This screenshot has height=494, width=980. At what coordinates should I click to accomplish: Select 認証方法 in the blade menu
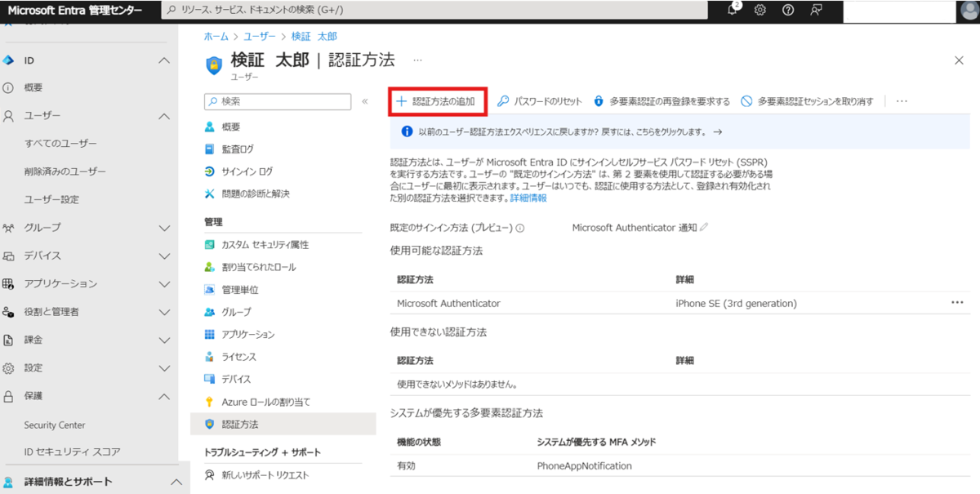(x=283, y=425)
